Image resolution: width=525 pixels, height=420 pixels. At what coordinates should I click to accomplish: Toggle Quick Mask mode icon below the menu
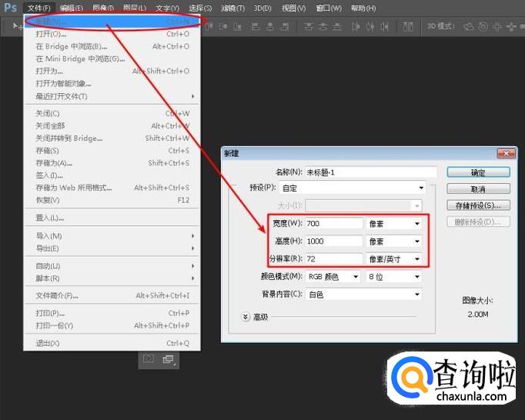(149, 358)
